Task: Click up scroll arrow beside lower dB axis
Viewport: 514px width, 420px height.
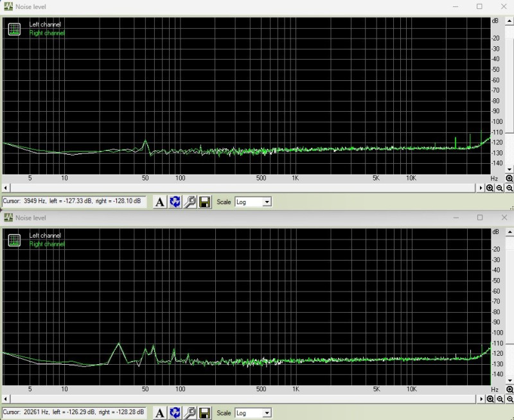Action: (x=510, y=232)
